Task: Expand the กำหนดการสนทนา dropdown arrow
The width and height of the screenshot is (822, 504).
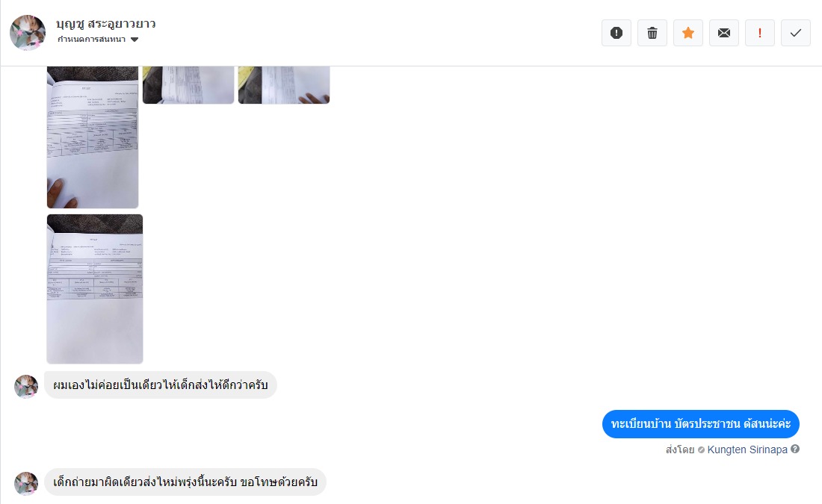Action: click(135, 40)
